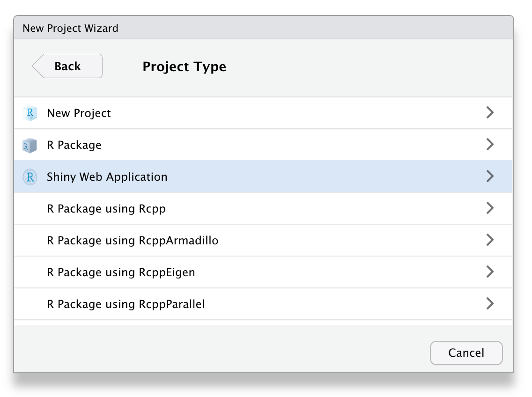Choose the R Package project type

coord(74,145)
